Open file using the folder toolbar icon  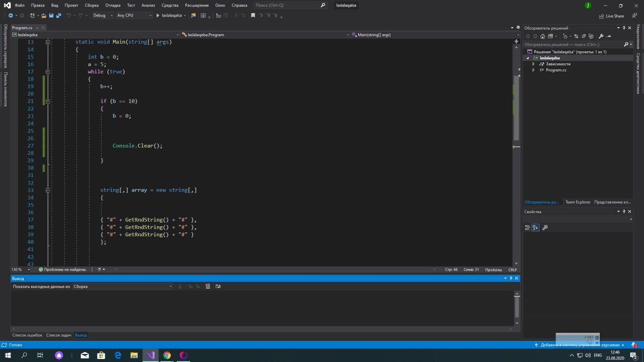coord(44,16)
